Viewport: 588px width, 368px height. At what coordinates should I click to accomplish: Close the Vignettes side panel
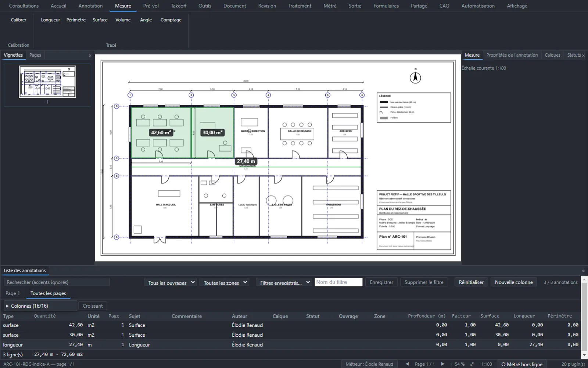coord(90,56)
